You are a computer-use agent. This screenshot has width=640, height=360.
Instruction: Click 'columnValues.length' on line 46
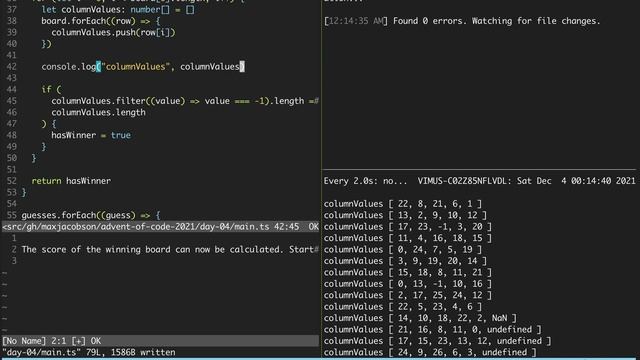(x=98, y=112)
